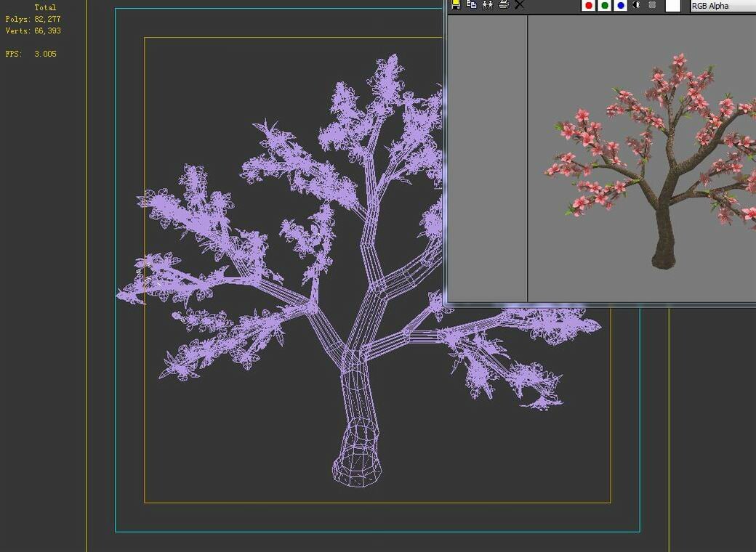Print the rendered image
Image resolution: width=756 pixels, height=552 pixels.
pyautogui.click(x=504, y=5)
